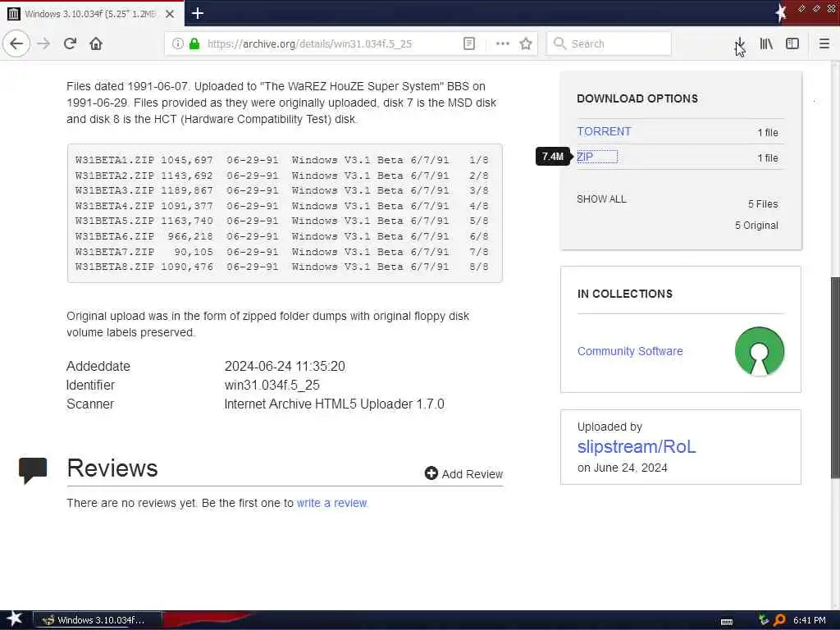Toggle reader view in address bar
Viewport: 840px width, 630px height.
[468, 43]
